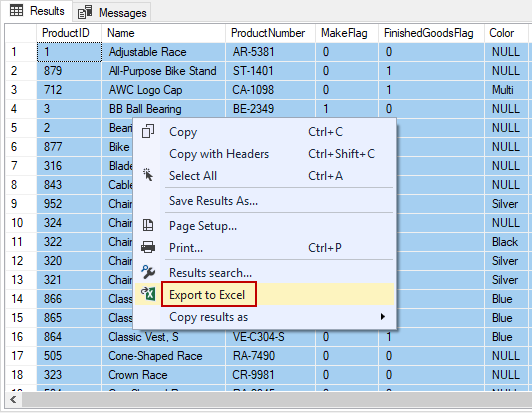Click the 'Crown Race' name cell
This screenshot has height=413, width=532.
point(163,375)
